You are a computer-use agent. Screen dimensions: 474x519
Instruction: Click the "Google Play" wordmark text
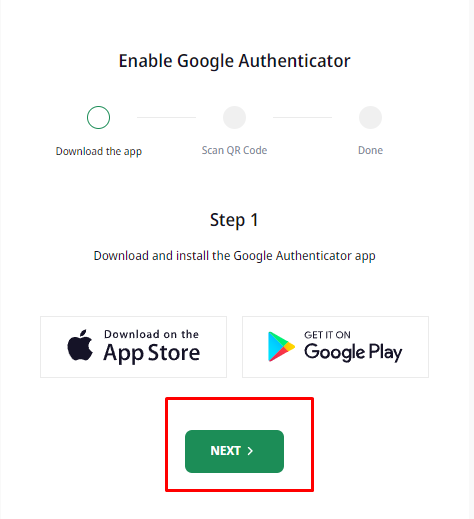(353, 353)
